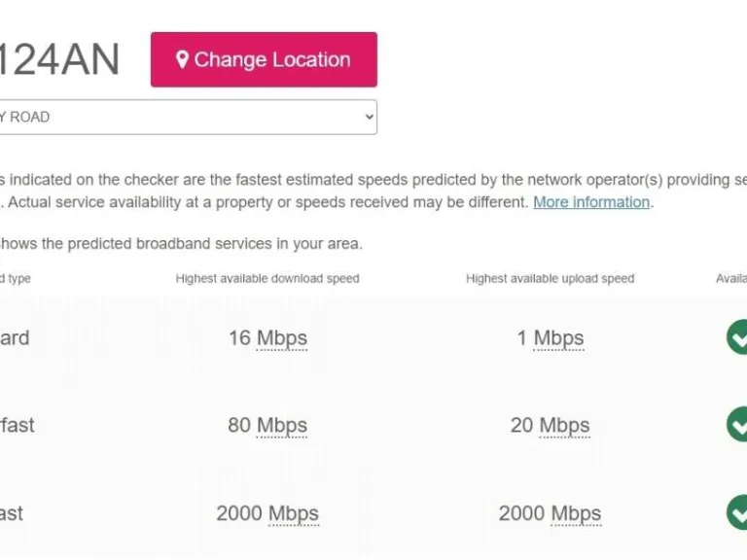
Task: Click the 80 download speed value
Action: point(239,426)
